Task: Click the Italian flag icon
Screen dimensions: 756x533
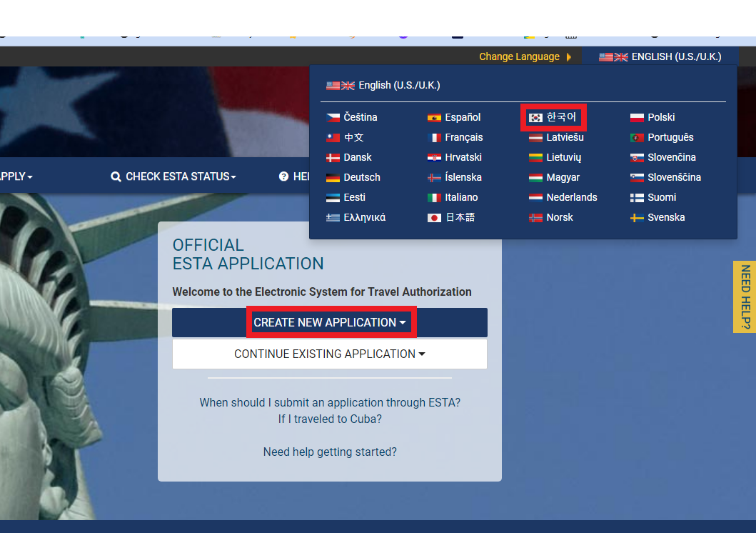Action: coord(434,198)
